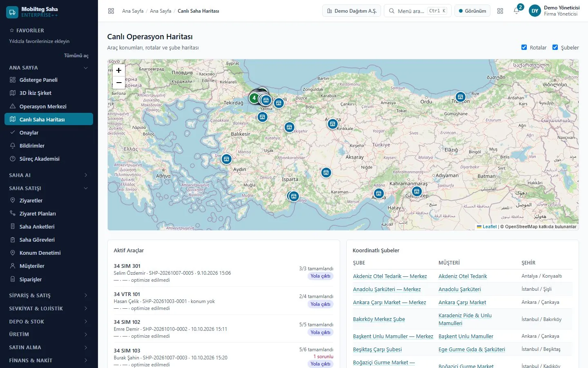Screen dimensions: 588x368
Task: Toggle the Rotalar checkbox
Action: pos(524,47)
